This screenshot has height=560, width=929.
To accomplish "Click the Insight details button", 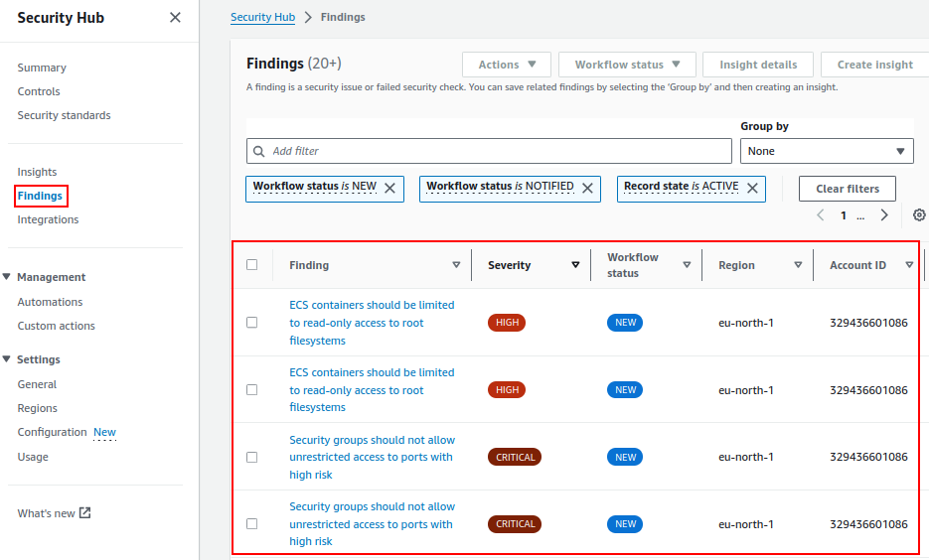I will tap(758, 65).
